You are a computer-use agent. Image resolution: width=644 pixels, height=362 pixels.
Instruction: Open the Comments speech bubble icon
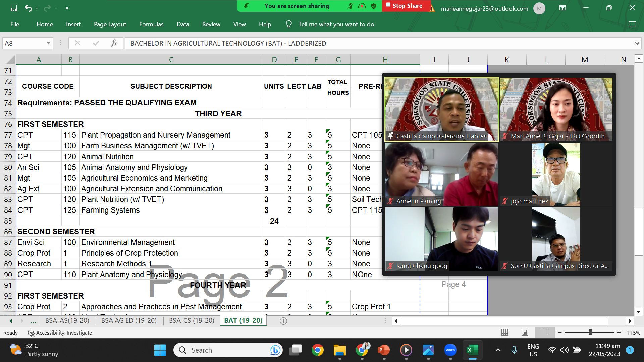click(x=632, y=24)
